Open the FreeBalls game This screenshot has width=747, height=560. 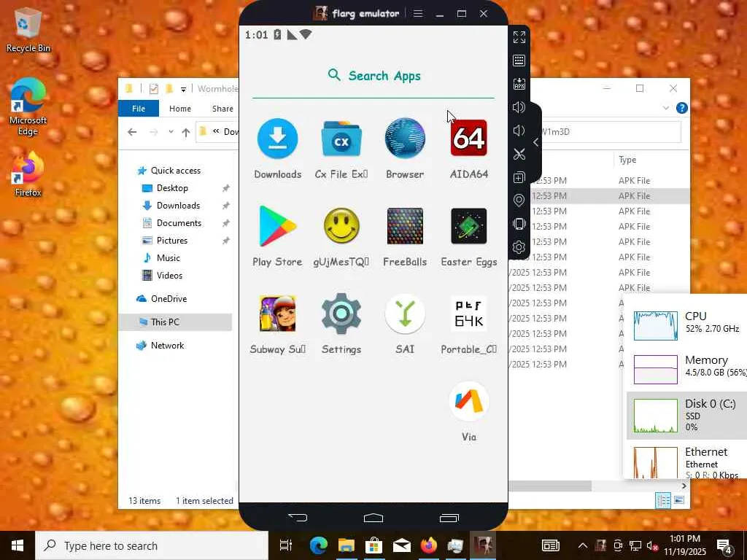pyautogui.click(x=405, y=226)
